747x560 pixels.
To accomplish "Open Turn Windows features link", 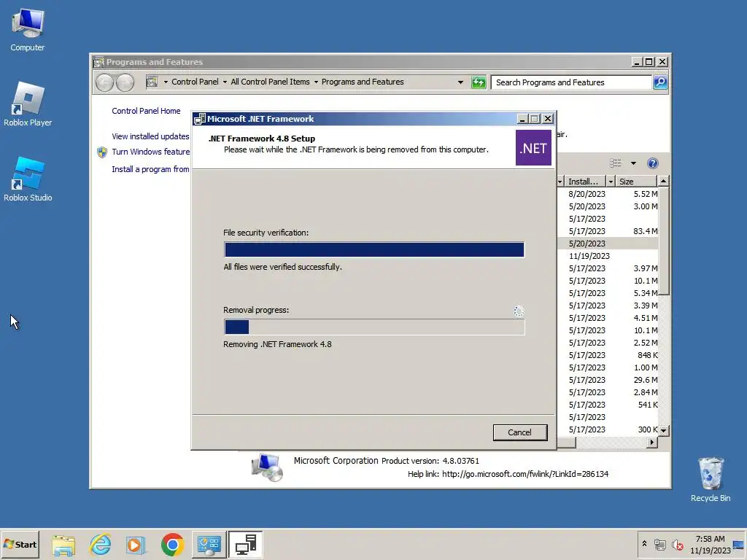I will coord(150,152).
